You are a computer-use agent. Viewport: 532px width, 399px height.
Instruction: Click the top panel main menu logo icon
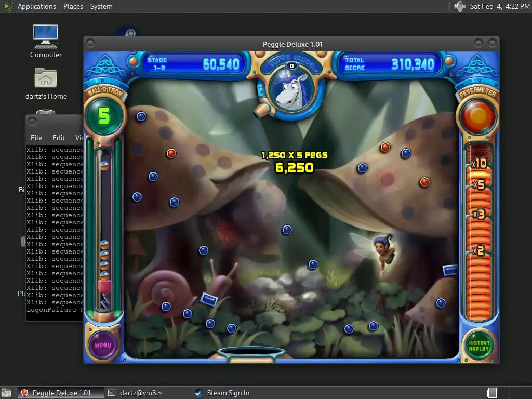tap(8, 6)
